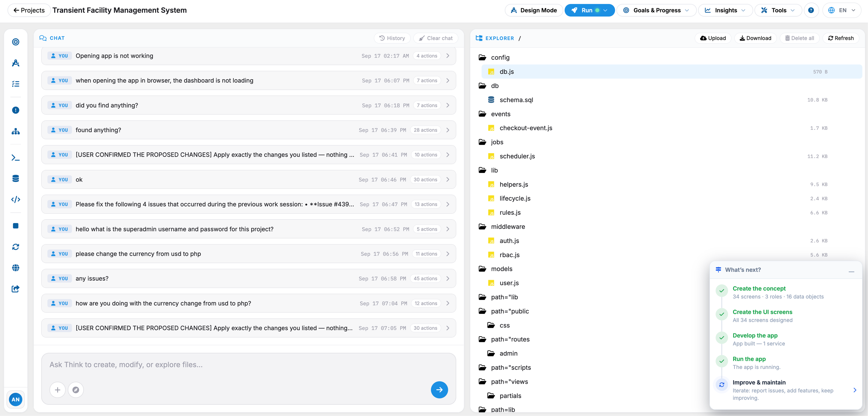The image size is (868, 416).
Task: Open the issues alert icon in sidebar
Action: point(15,110)
